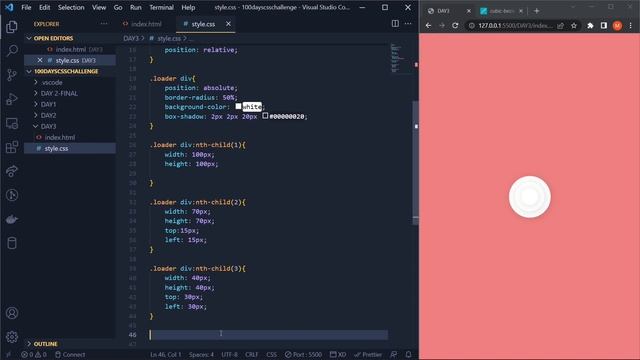
Task: Click the browser back arrow
Action: pyautogui.click(x=428, y=25)
